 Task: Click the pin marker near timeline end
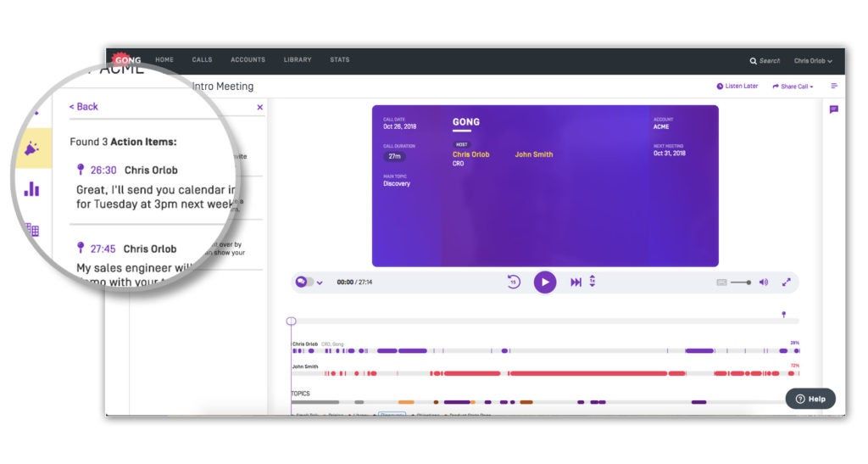tap(783, 315)
